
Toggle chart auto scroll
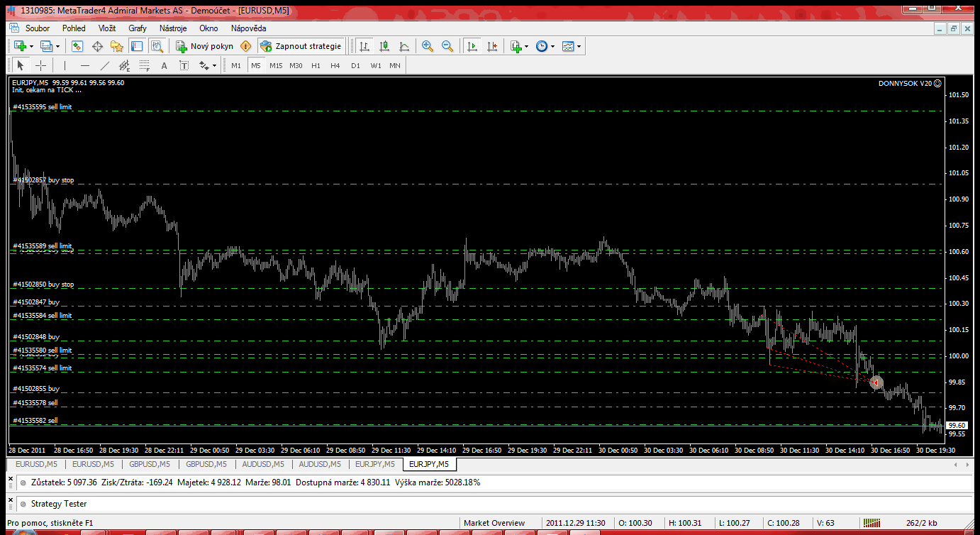click(x=472, y=46)
